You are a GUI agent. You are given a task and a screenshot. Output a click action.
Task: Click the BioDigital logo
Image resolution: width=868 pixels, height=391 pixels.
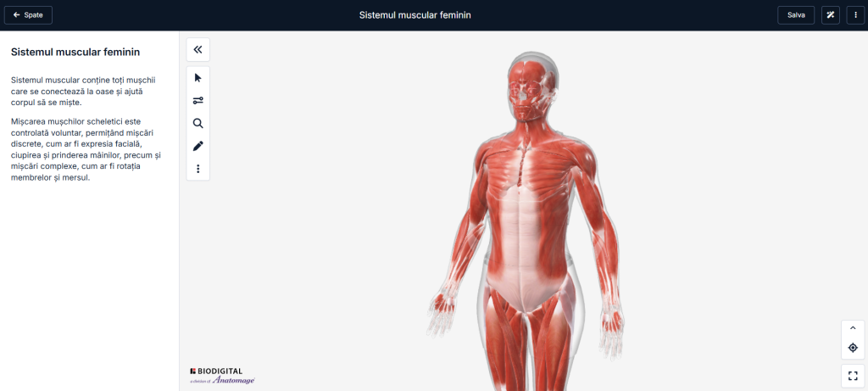pos(217,371)
